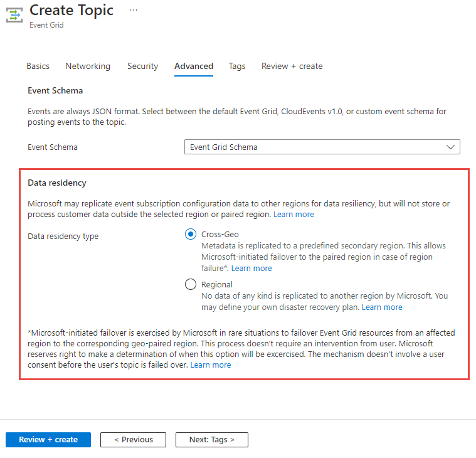Select the Cross-Geo data residency option
Viewport: 476px width, 458px height.
191,234
